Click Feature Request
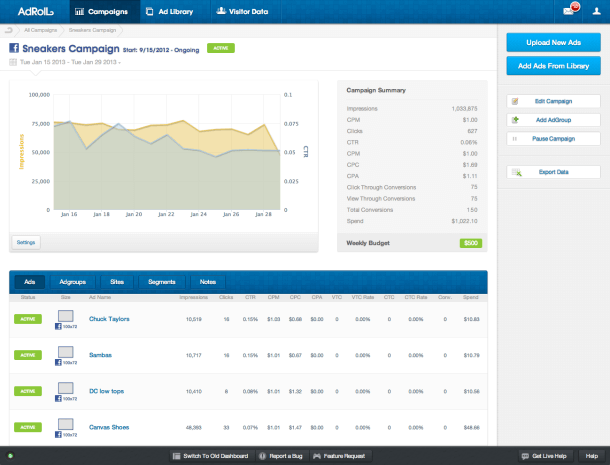The image size is (610, 465). click(x=340, y=456)
